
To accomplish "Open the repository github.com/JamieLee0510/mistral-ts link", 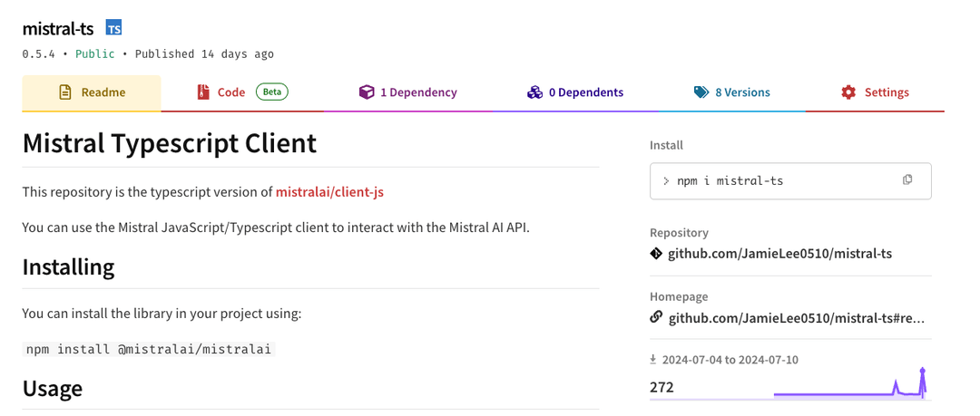I will (780, 254).
